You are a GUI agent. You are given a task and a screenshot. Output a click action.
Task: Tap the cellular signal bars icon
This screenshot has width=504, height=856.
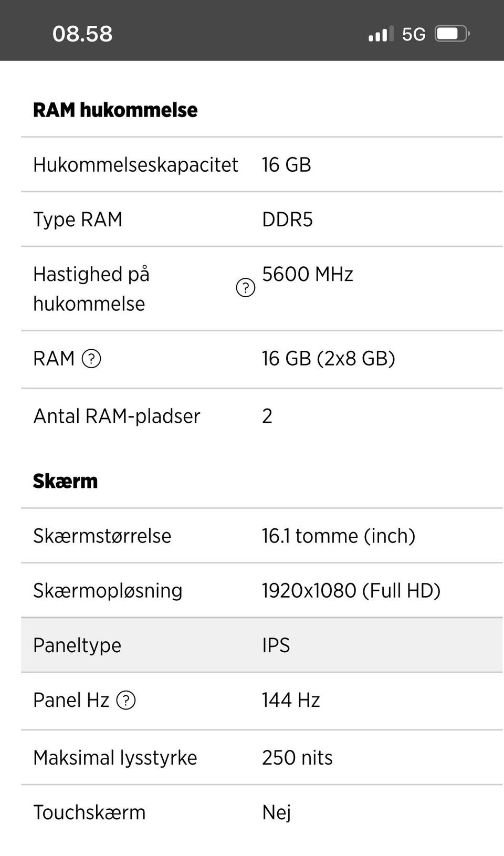click(381, 34)
